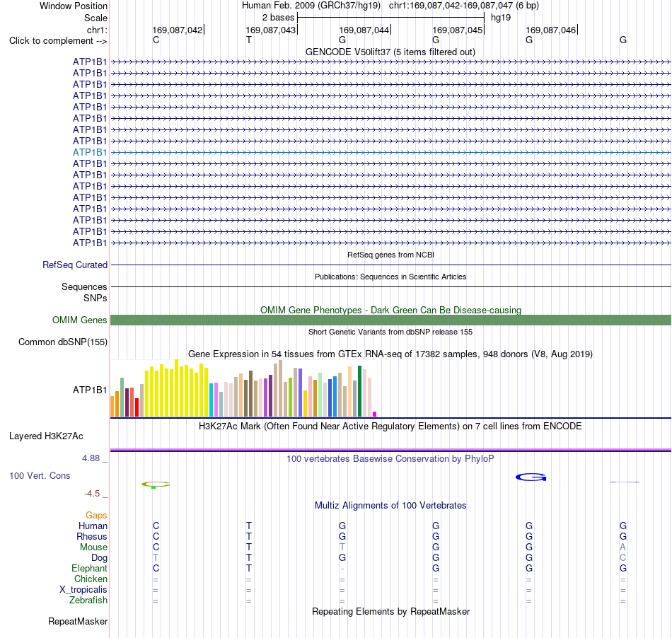Image resolution: width=672 pixels, height=638 pixels.
Task: Click the 'X_tropicalis' species label
Action: click(x=83, y=590)
